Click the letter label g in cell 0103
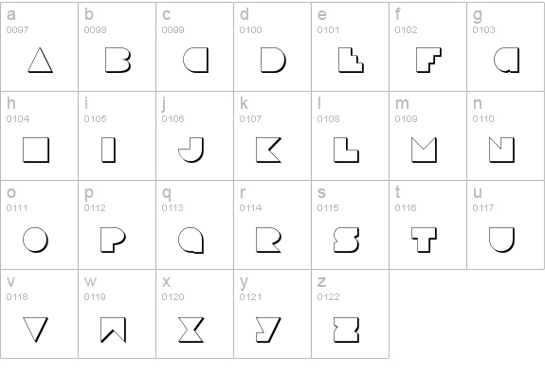This screenshot has width=545, height=392. click(x=478, y=15)
